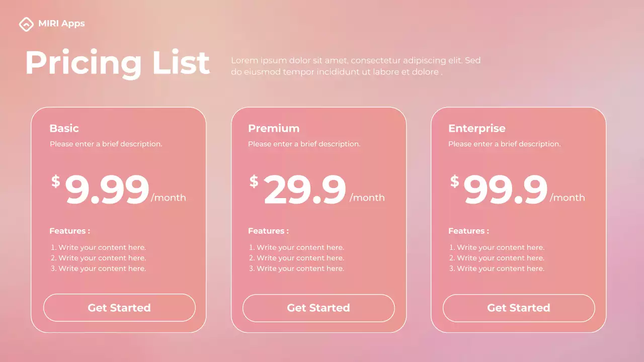Image resolution: width=644 pixels, height=362 pixels.
Task: Click the Premium card's brief description text
Action: 304,144
